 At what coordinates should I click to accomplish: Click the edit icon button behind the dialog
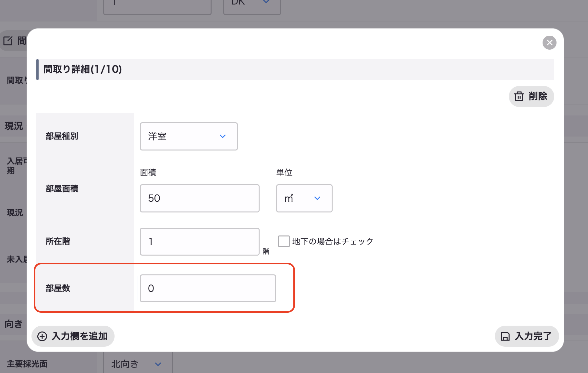(14, 41)
